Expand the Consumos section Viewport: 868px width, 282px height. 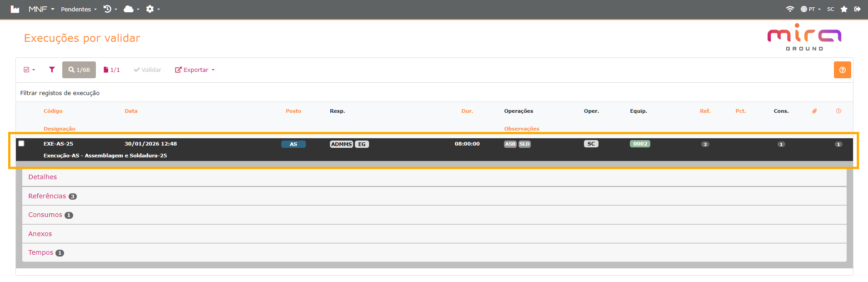tap(45, 215)
